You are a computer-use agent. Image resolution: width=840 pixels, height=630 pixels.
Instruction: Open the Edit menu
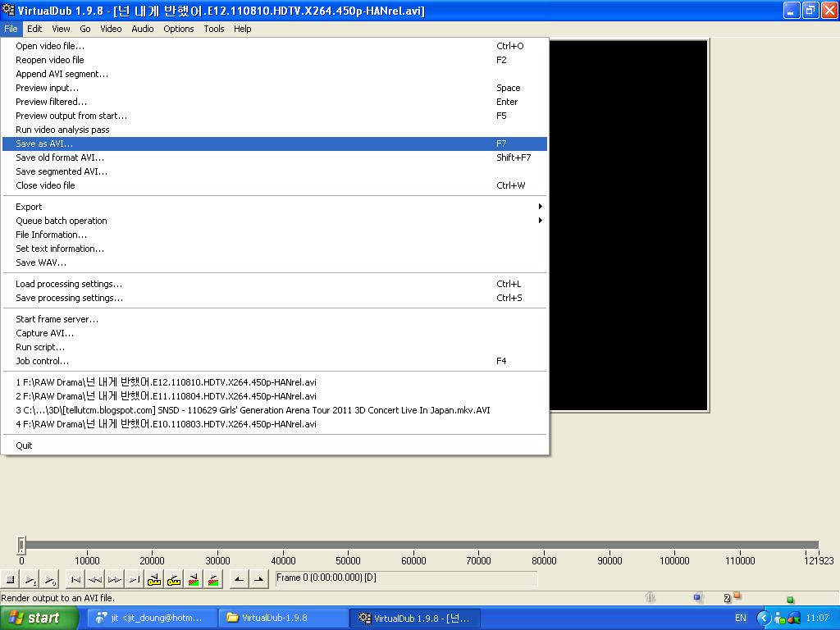(x=34, y=29)
